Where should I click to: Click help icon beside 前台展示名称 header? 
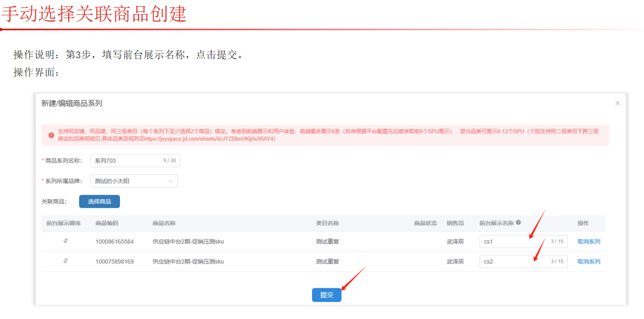518,223
